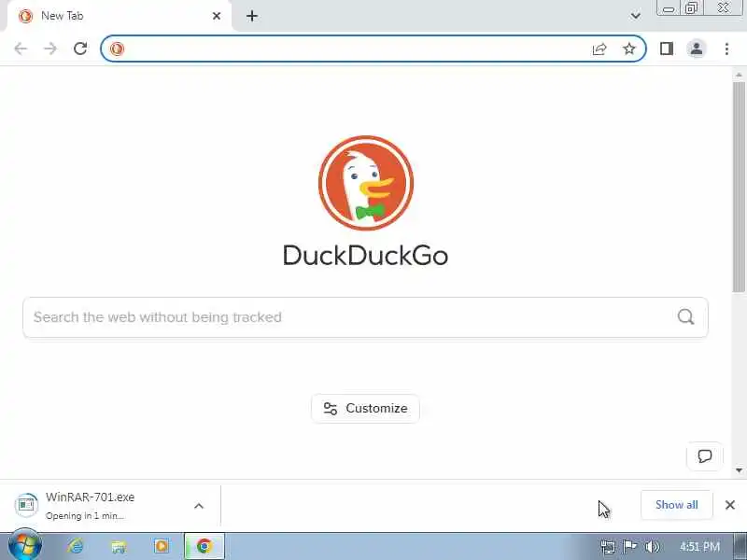747x560 pixels.
Task: Open the feedback speech bubble icon
Action: point(705,456)
